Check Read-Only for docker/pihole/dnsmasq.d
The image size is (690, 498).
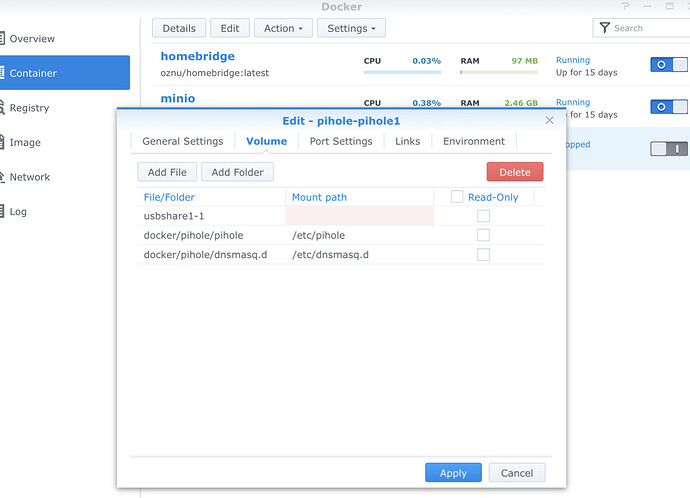click(x=483, y=255)
